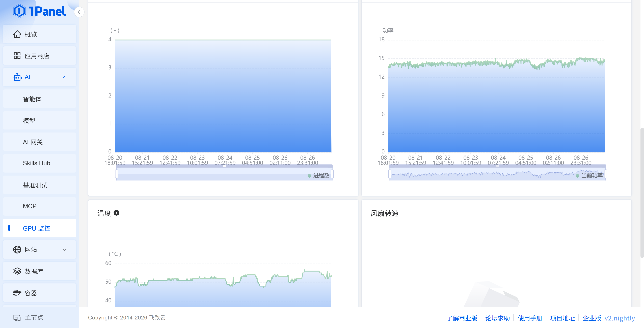The image size is (644, 328).
Task: Click the info icon next to 温度
Action: click(117, 213)
